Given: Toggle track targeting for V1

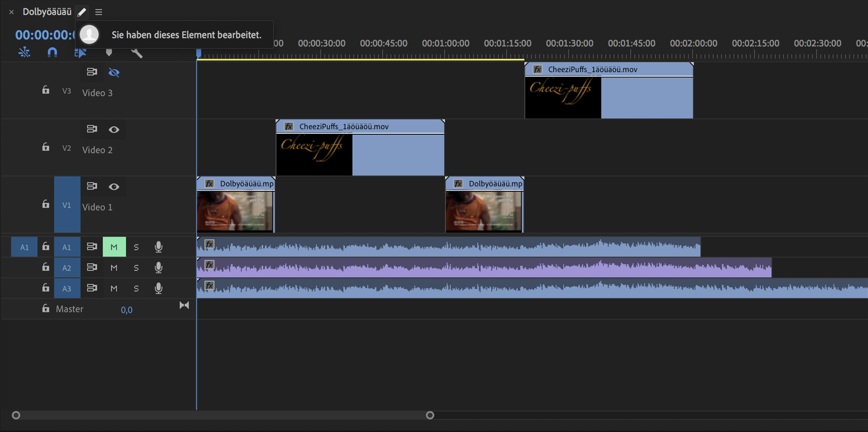Looking at the screenshot, I should (x=67, y=204).
